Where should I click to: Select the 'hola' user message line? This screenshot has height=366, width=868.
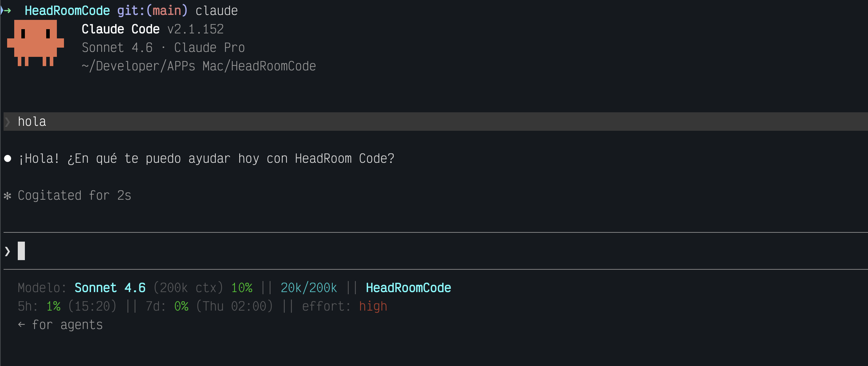pyautogui.click(x=436, y=122)
